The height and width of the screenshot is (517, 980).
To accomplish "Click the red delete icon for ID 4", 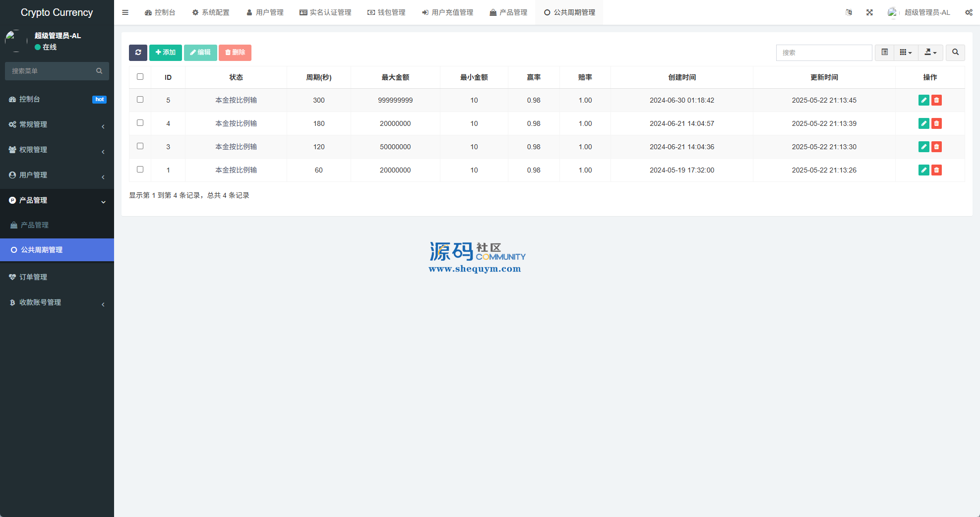I will click(936, 123).
